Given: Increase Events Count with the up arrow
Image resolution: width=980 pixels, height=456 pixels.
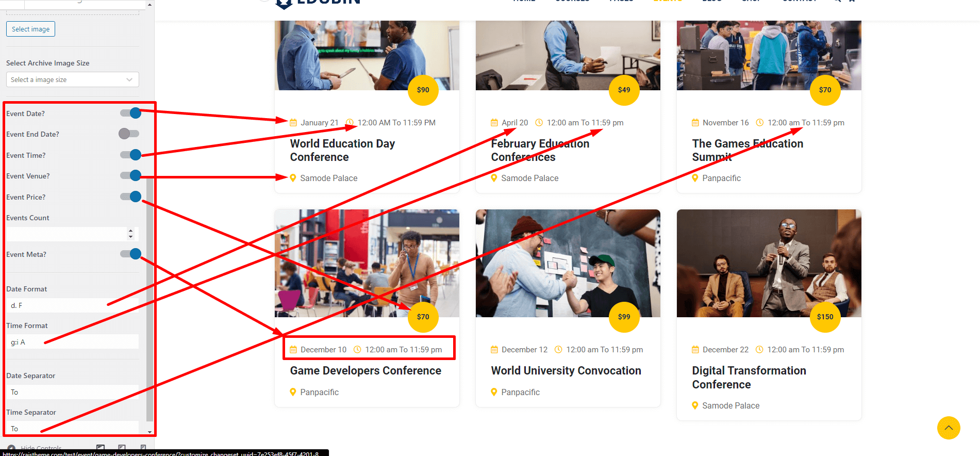Looking at the screenshot, I should click(131, 231).
